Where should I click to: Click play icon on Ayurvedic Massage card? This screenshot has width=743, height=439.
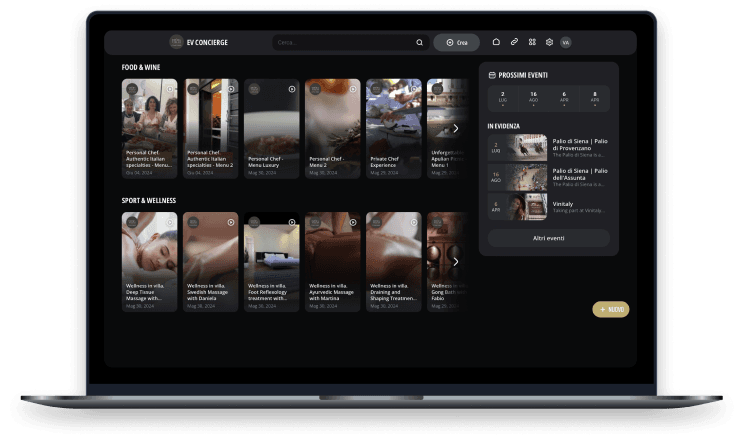click(x=353, y=222)
